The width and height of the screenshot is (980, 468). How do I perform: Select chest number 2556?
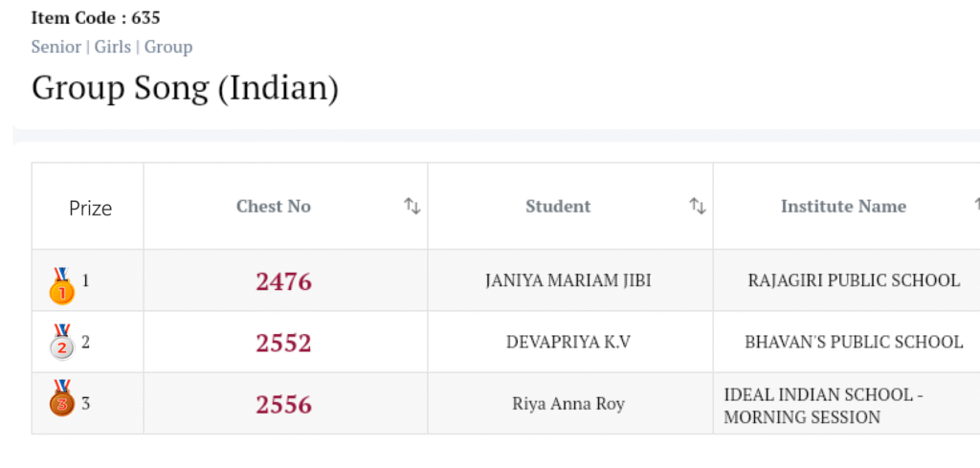(x=283, y=404)
